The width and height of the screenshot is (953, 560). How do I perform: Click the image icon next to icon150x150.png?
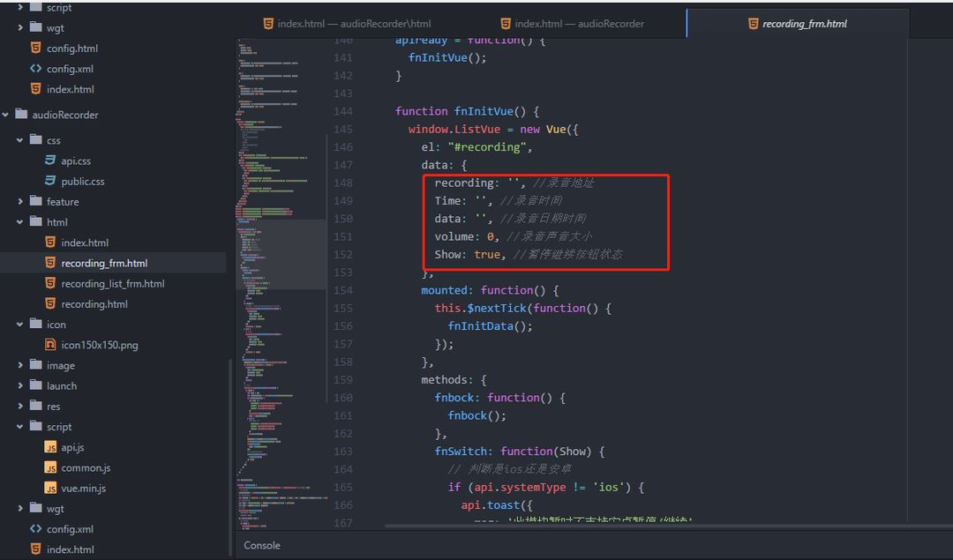coord(50,345)
